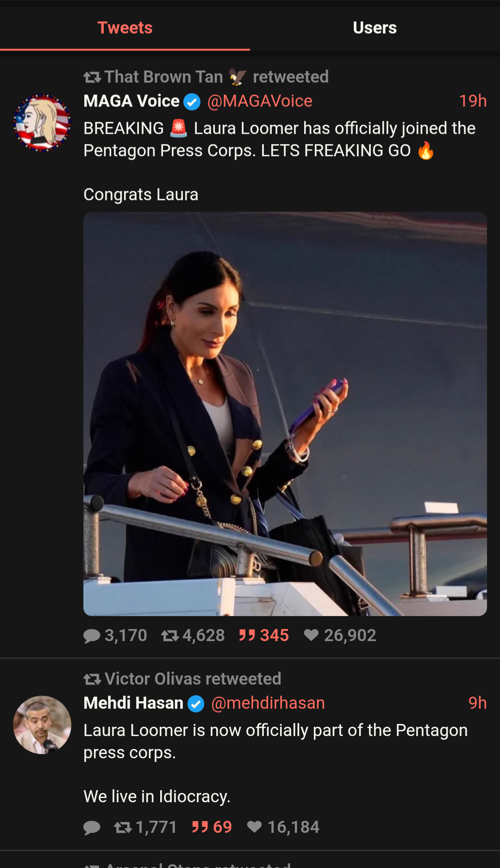View quotes on Mehdi Hasan tweet
The height and width of the screenshot is (868, 500).
212,827
